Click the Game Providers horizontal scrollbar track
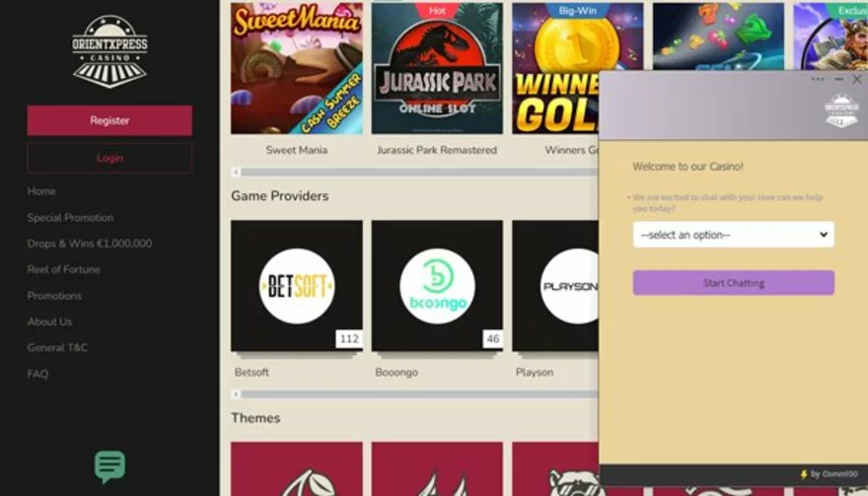 click(419, 394)
